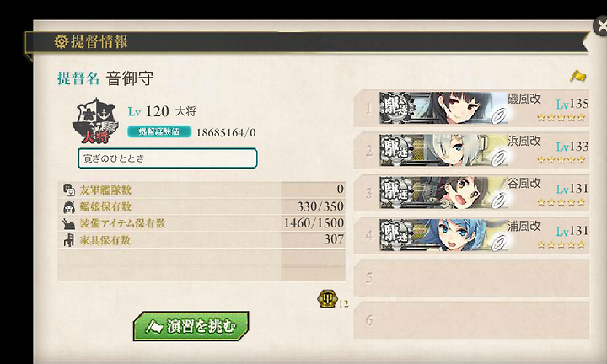
Task: Click the gear icon beside 提督情報
Action: tap(62, 41)
